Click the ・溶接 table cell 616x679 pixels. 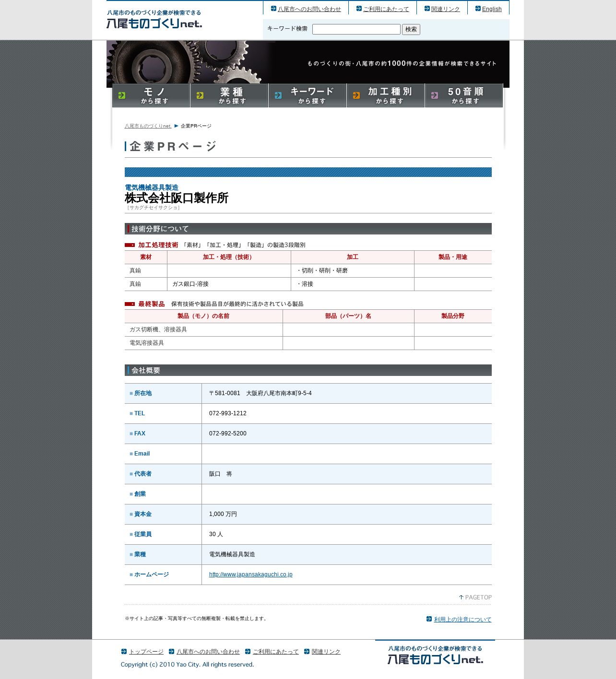pos(353,284)
